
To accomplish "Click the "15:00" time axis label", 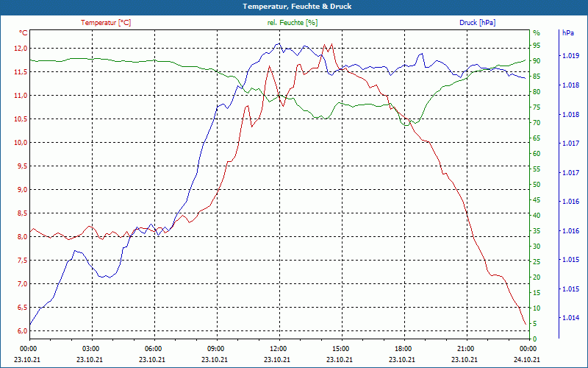I will (340, 348).
